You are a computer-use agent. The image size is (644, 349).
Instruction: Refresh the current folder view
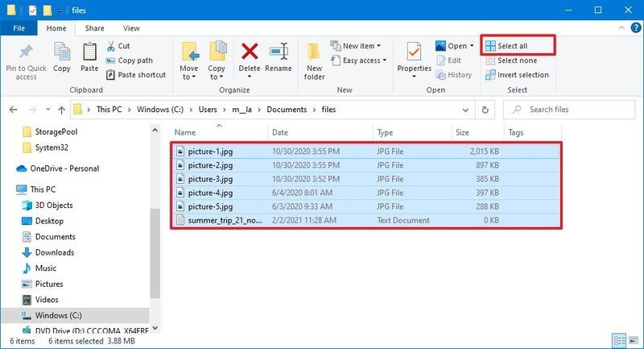click(x=485, y=110)
